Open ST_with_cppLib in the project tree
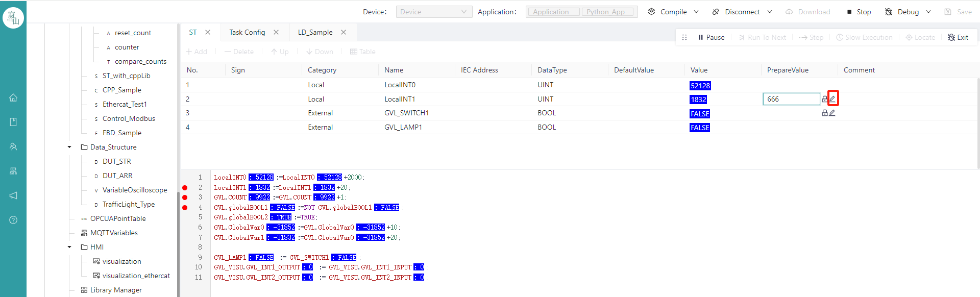Image resolution: width=980 pixels, height=297 pixels. [x=126, y=76]
